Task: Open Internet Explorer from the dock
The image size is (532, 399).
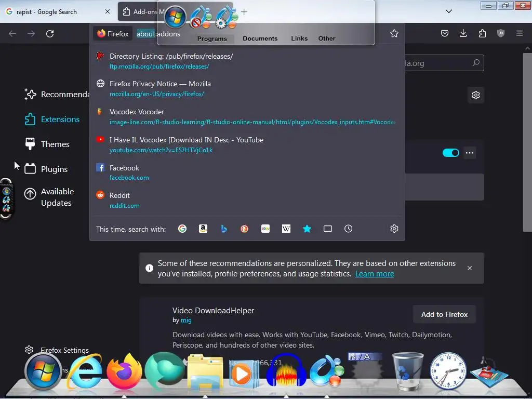Action: click(x=85, y=371)
